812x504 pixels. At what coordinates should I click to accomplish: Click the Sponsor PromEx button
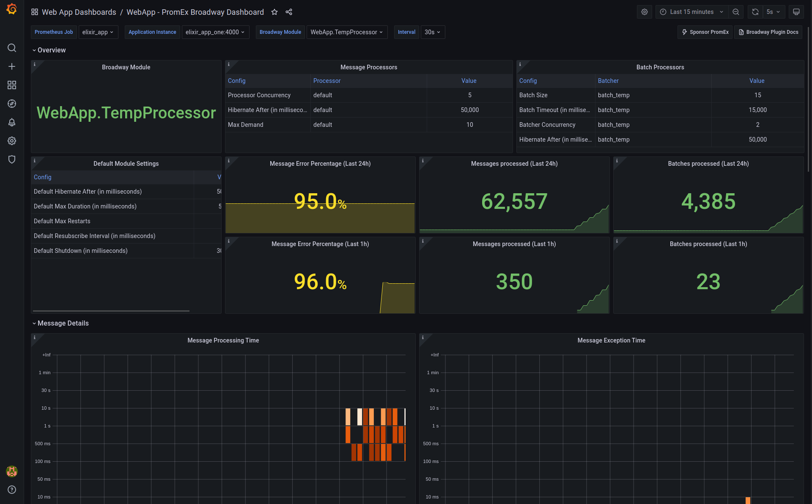(x=705, y=32)
